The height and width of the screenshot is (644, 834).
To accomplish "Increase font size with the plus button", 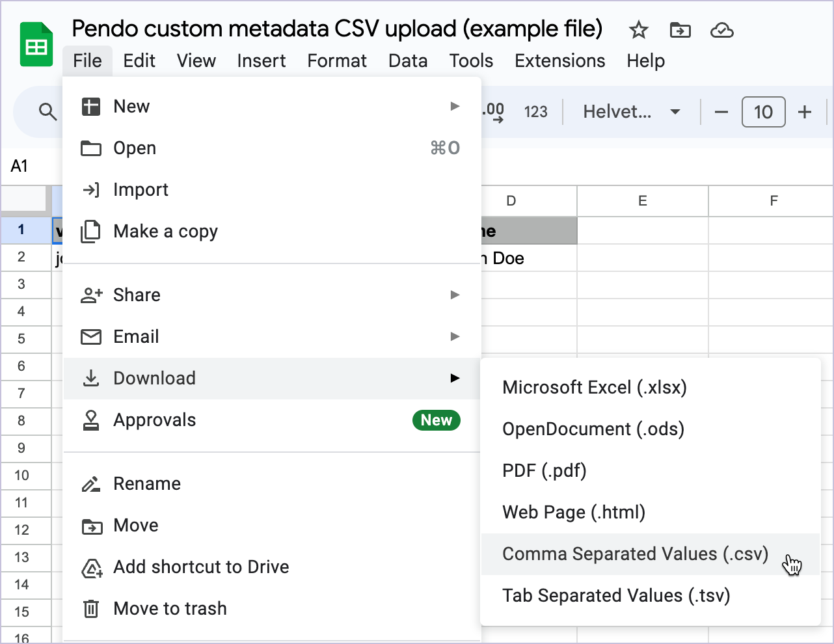I will pyautogui.click(x=805, y=112).
